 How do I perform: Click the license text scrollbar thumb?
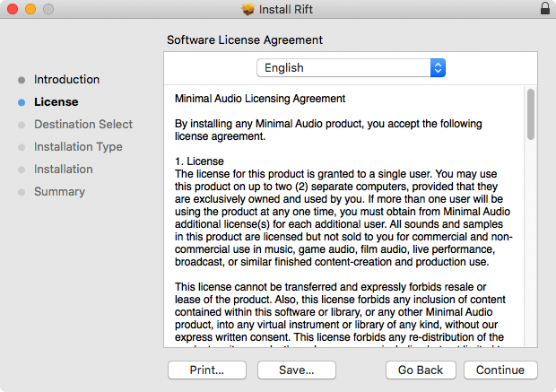(x=531, y=113)
